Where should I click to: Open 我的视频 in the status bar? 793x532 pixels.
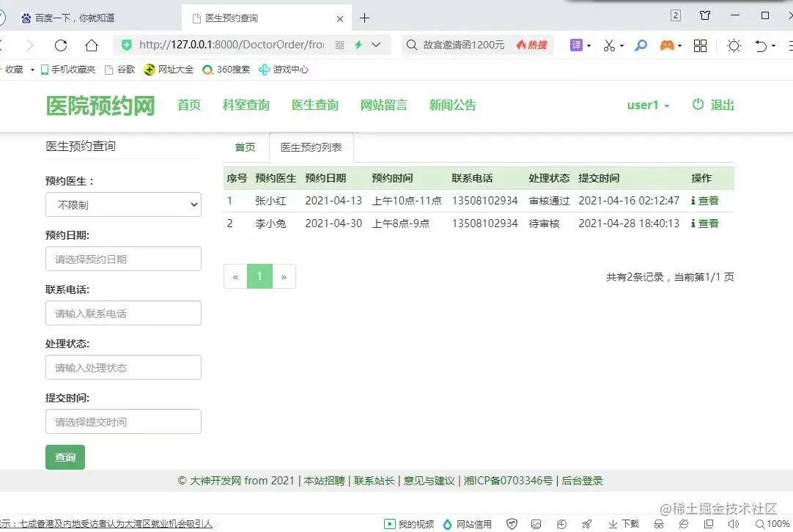(409, 524)
